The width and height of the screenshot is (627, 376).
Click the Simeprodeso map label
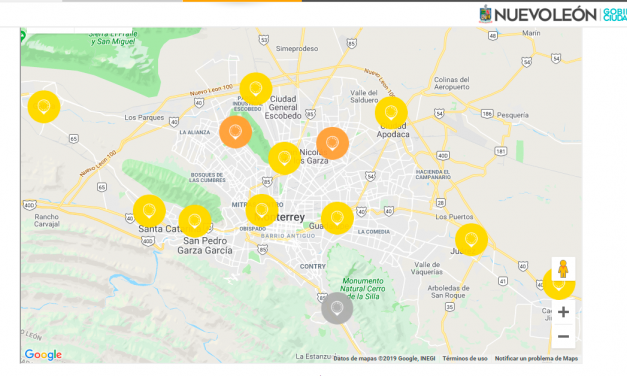tap(297, 48)
